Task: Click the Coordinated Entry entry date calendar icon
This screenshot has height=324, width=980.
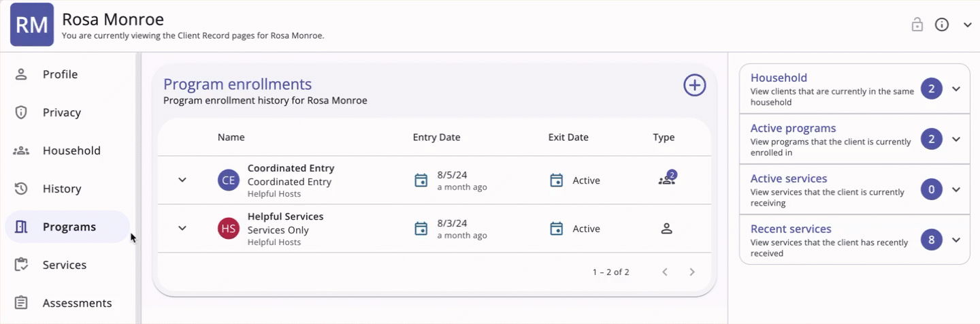Action: tap(421, 180)
